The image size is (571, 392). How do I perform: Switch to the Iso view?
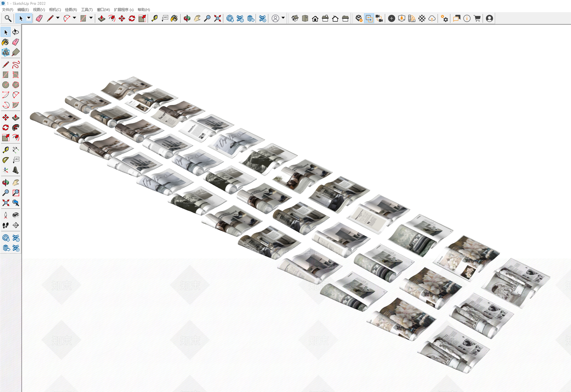click(295, 19)
